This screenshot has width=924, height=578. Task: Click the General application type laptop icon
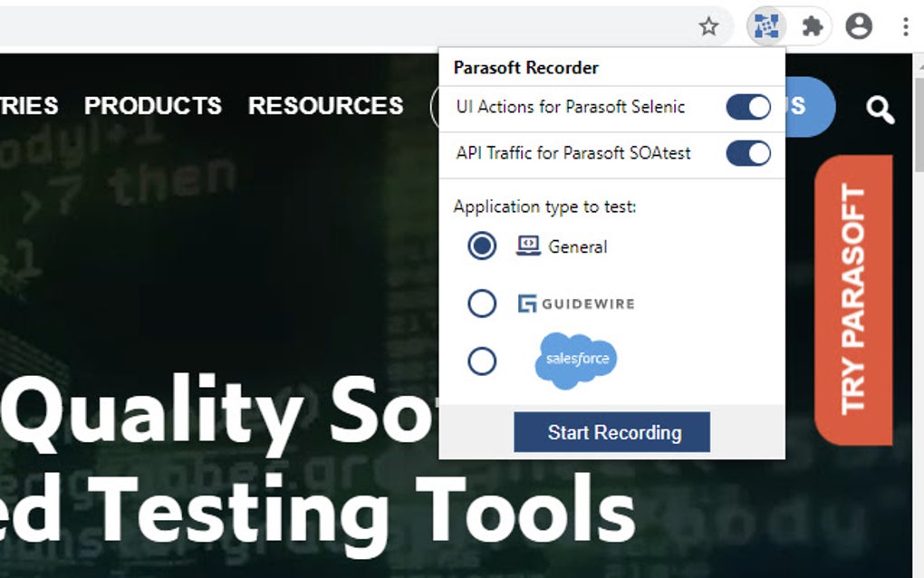pos(526,244)
